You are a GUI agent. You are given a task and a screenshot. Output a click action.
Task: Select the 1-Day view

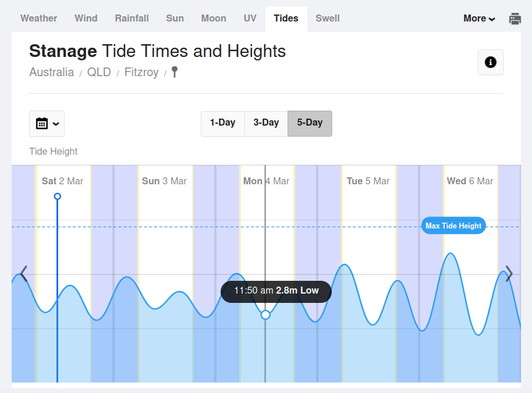(222, 123)
